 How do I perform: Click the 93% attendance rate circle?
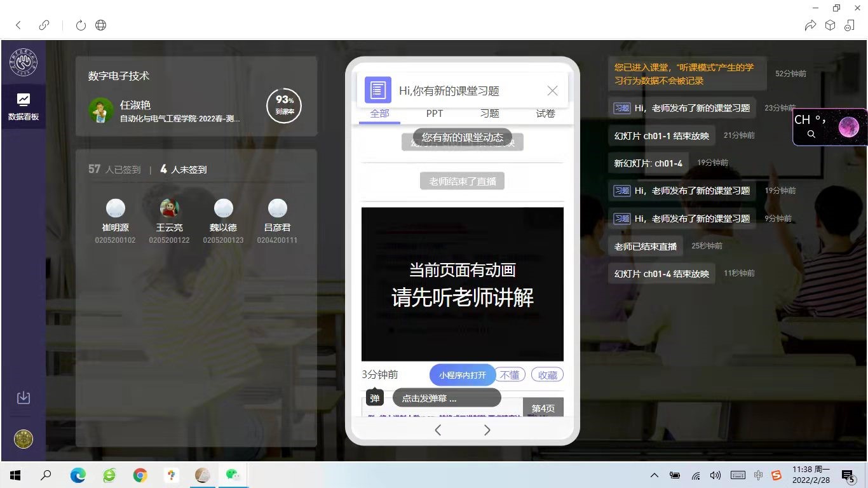click(283, 106)
